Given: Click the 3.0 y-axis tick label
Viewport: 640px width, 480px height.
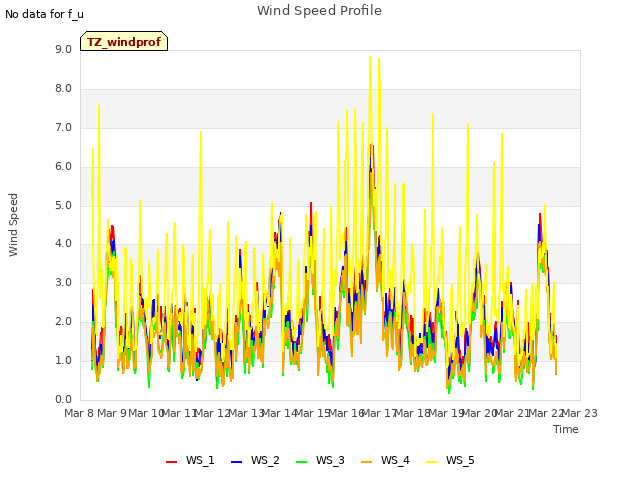Looking at the screenshot, I should 63,282.
